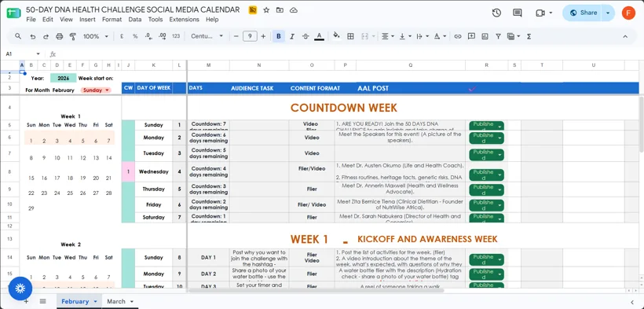
Task: Format as currency pound
Action: tap(122, 36)
